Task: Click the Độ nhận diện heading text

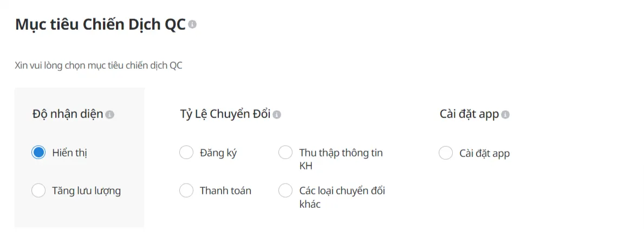Action: coord(68,115)
